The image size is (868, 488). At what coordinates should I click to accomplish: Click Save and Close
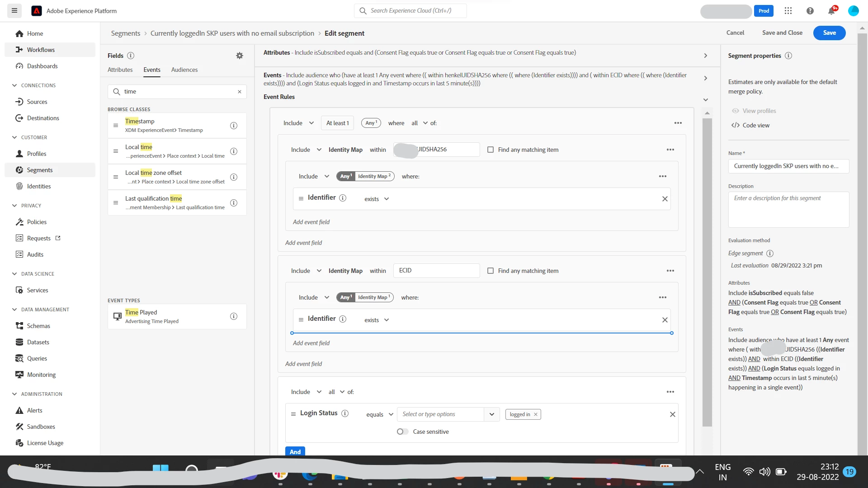[x=782, y=33]
